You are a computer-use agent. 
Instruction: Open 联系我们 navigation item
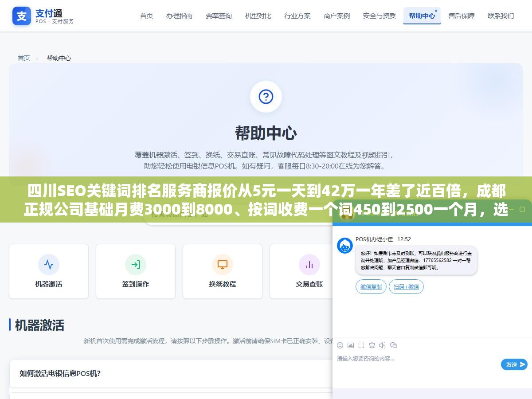point(501,16)
